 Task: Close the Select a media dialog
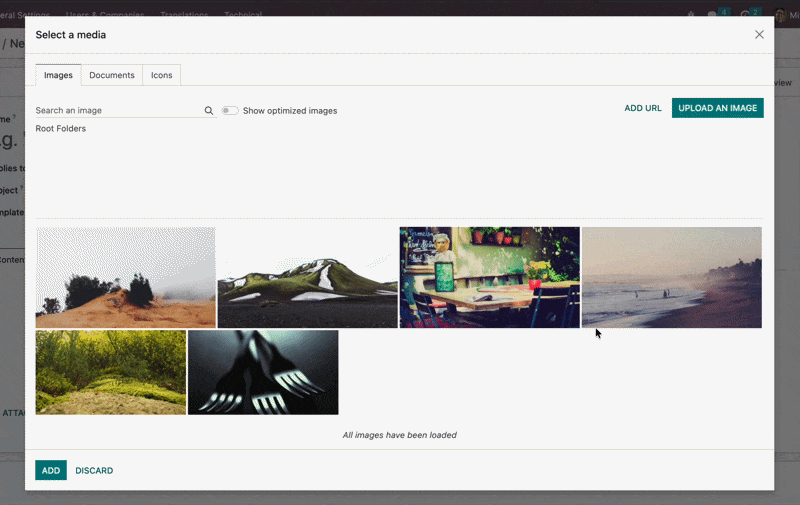point(759,34)
